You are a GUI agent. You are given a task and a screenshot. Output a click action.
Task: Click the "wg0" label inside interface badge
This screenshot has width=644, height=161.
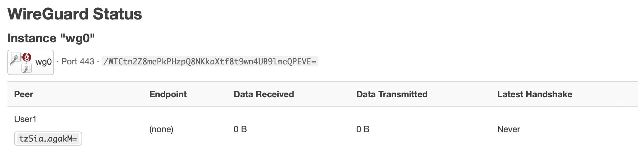click(x=44, y=62)
